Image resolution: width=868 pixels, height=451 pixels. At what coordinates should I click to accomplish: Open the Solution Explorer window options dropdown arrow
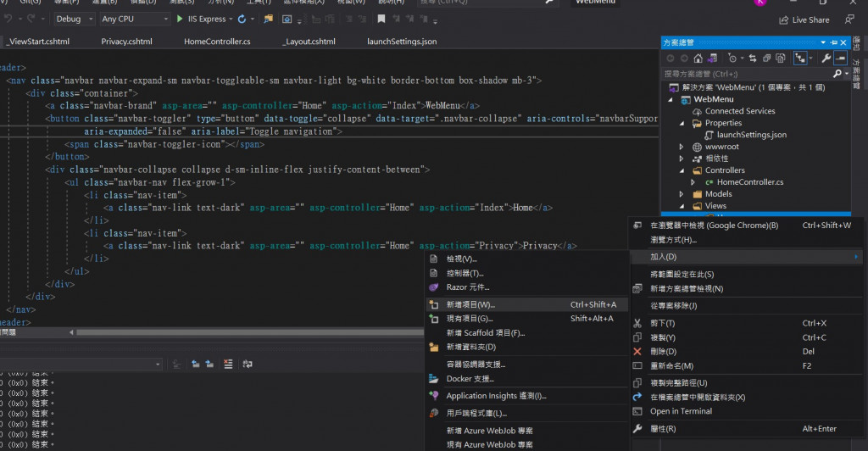coord(823,42)
